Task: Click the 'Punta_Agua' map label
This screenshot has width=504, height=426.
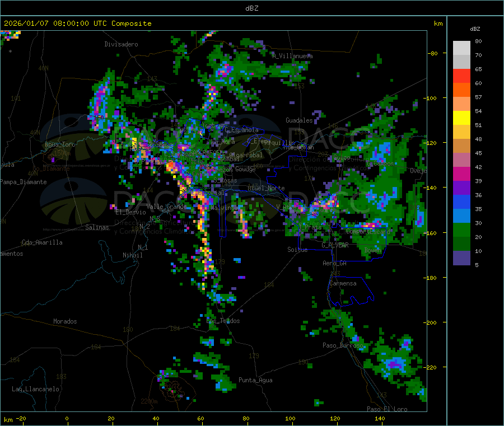Action: pyautogui.click(x=255, y=380)
